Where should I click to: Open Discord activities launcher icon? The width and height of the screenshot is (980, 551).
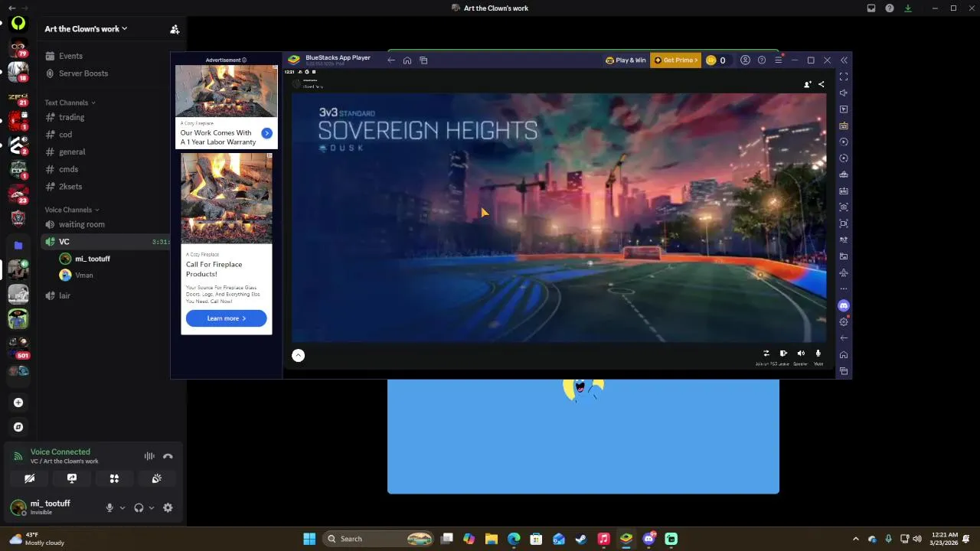click(114, 478)
